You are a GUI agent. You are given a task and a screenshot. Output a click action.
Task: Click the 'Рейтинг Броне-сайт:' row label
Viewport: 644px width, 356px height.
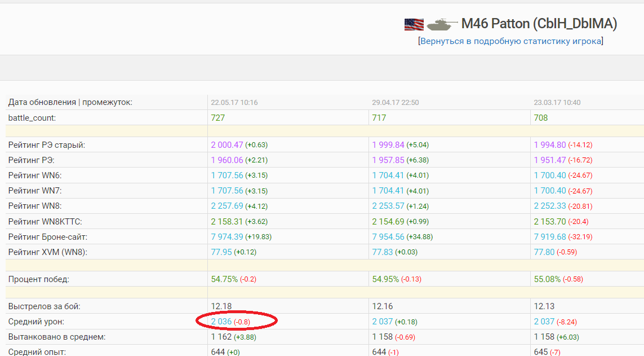[48, 237]
